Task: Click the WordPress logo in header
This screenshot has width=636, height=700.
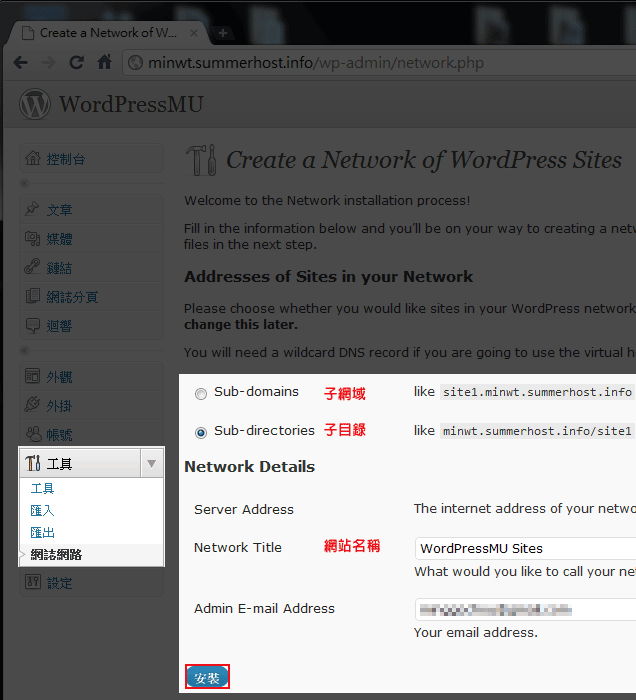Action: coord(35,104)
